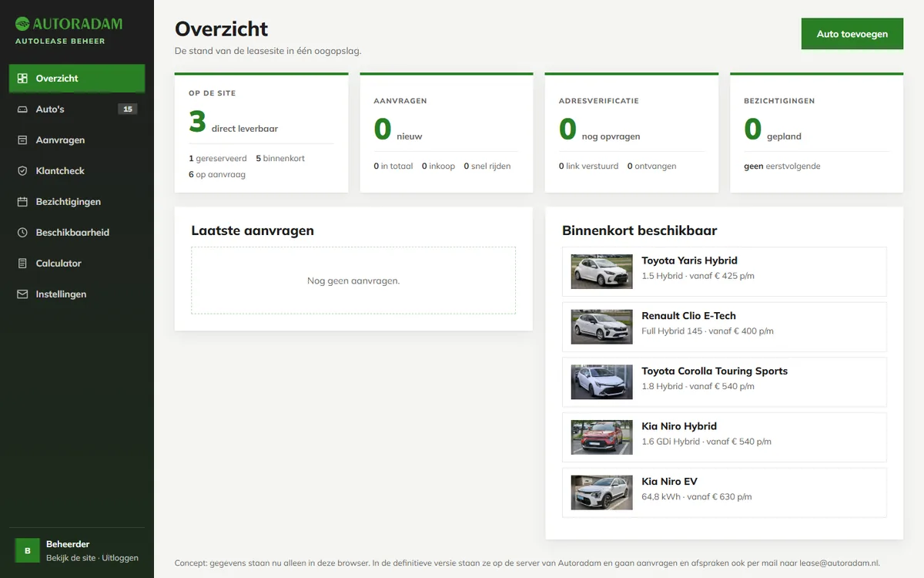Screen dimensions: 924x578
Task: Go to the Aanvragen page
Action: tap(77, 140)
